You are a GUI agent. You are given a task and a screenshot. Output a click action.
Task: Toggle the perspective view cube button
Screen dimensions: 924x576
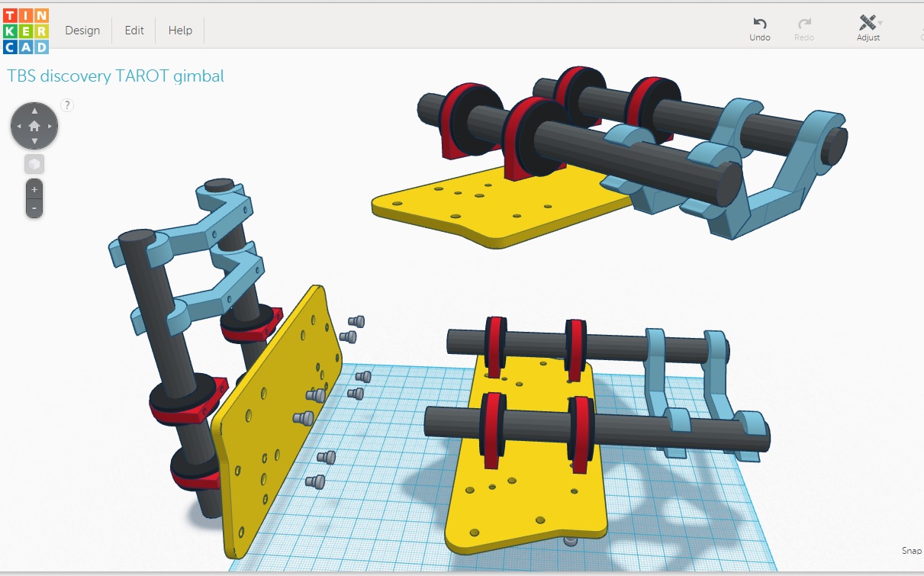[34, 164]
